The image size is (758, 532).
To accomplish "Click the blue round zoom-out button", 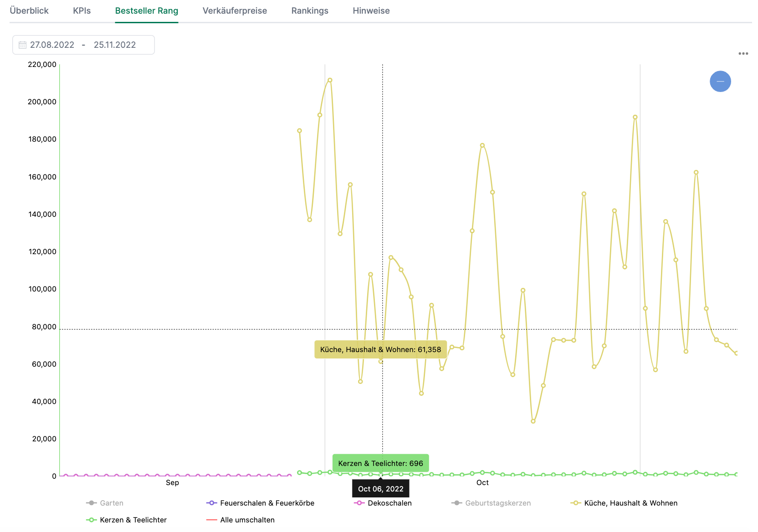I will click(720, 82).
